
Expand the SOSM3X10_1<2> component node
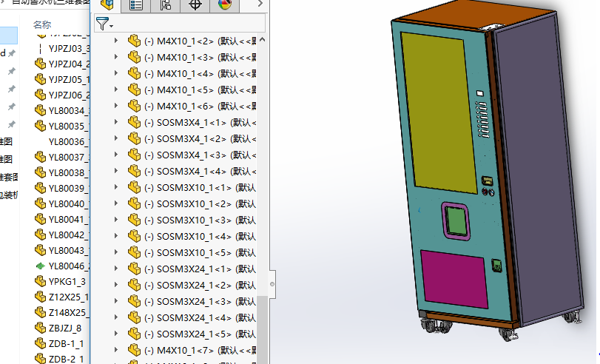point(116,203)
